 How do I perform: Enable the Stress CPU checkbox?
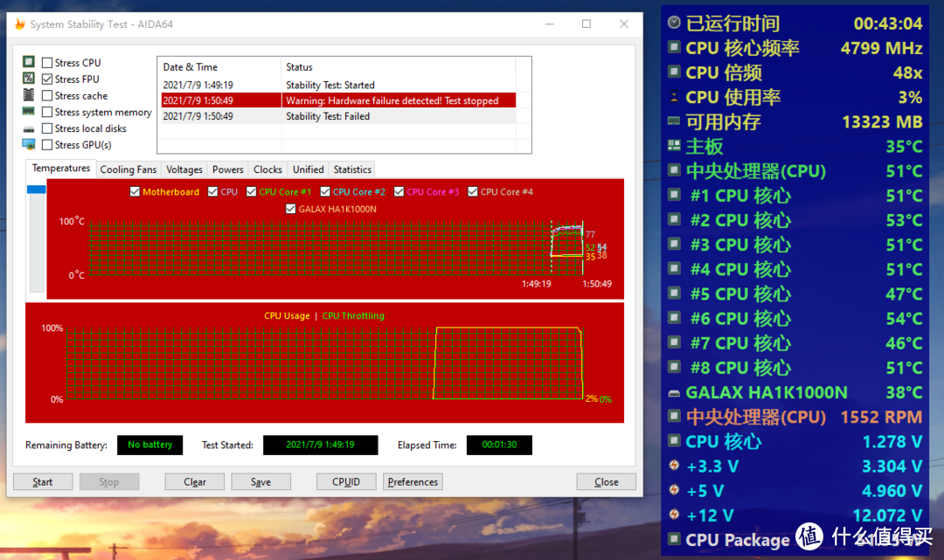click(47, 63)
